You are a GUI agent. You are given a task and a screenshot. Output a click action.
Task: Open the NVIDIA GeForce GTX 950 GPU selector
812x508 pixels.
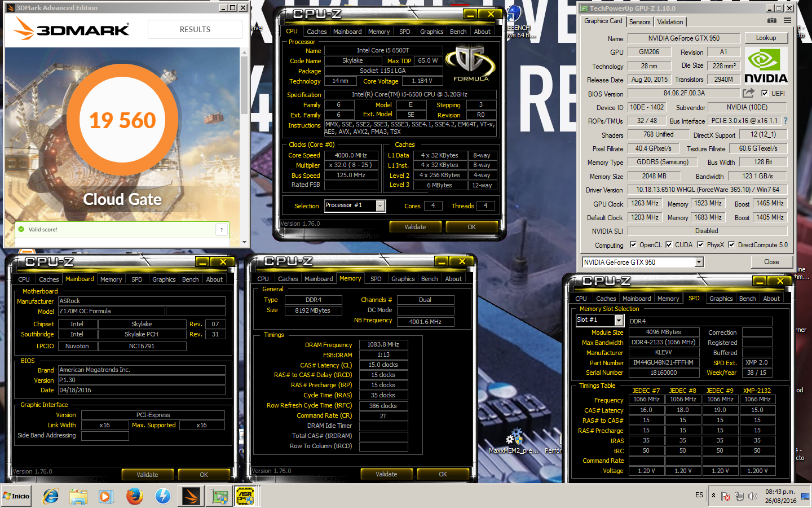point(699,262)
